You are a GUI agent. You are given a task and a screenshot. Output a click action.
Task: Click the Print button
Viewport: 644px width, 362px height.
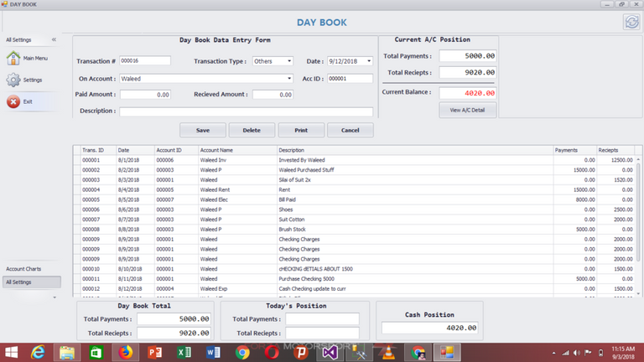(301, 131)
